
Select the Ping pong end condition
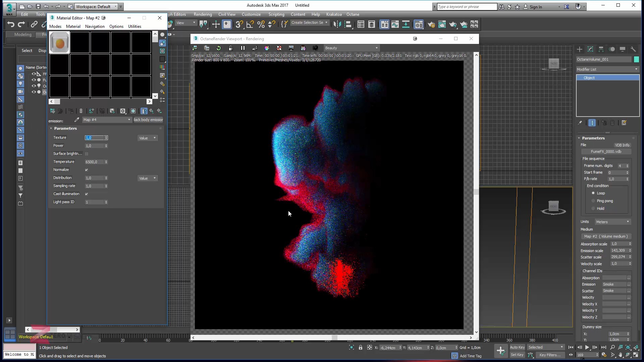(593, 201)
